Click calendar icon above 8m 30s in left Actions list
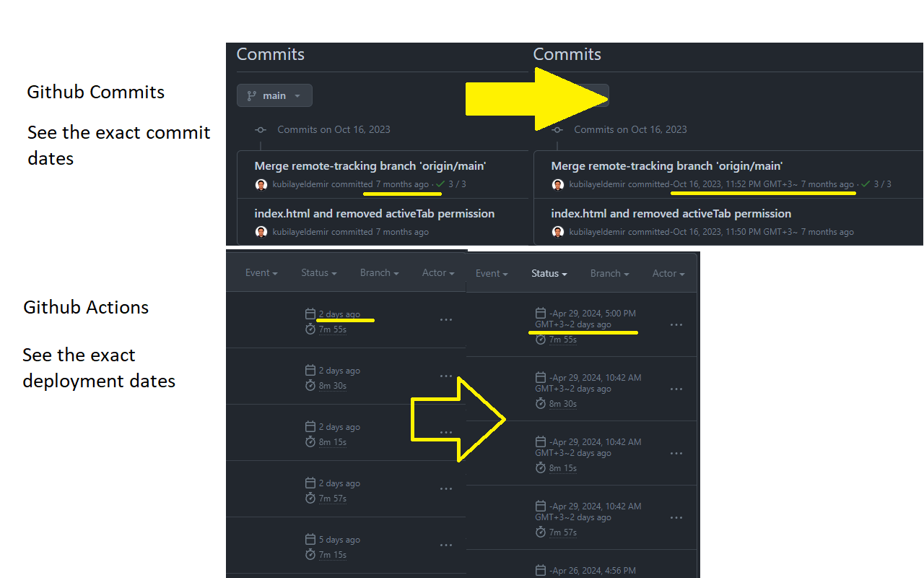Image resolution: width=924 pixels, height=578 pixels. pyautogui.click(x=310, y=371)
